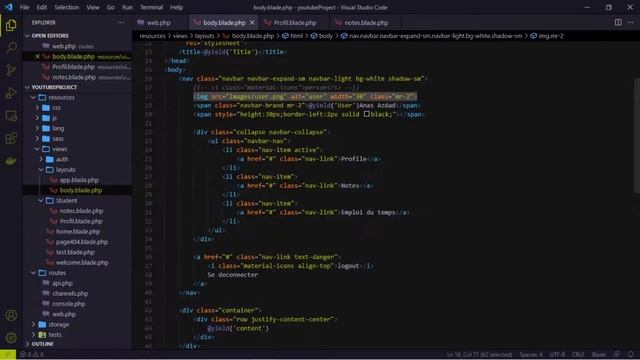Screen dimensions: 640x360
Task: Click the errors and warnings status indicator
Action: click(x=32, y=355)
